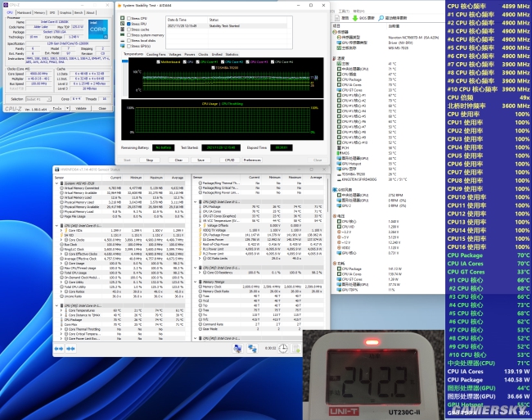Open the Socket selection combo box in CPU-Z
This screenshot has width=532, height=420.
[38, 99]
